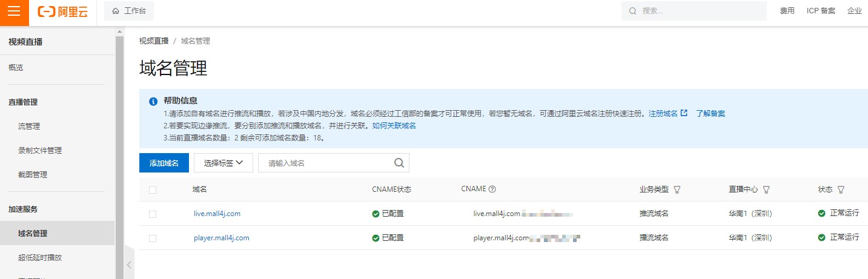The width and height of the screenshot is (868, 279).
Task: Check the live.mall4j.com row checkbox
Action: tap(153, 214)
